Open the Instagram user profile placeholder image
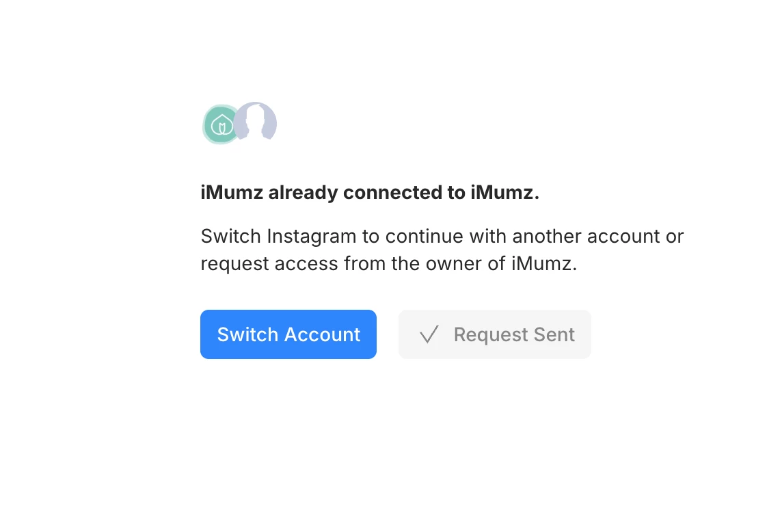767x532 pixels. click(x=257, y=122)
